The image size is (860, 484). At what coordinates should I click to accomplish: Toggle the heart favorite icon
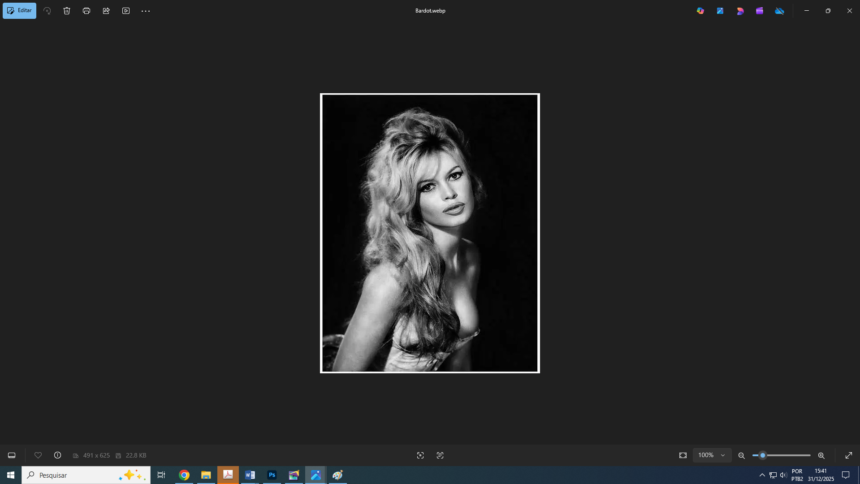pos(38,455)
